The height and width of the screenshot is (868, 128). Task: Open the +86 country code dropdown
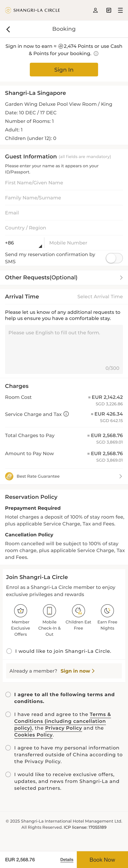pos(24,243)
